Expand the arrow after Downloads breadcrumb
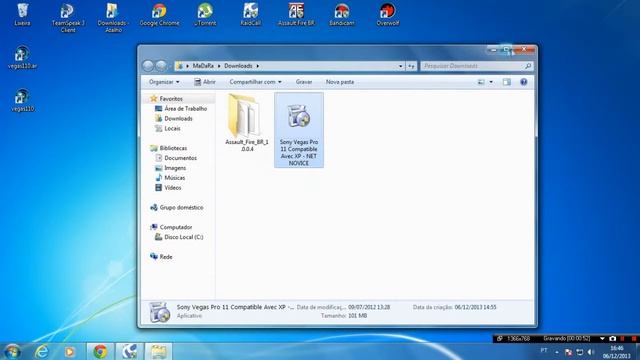 click(258, 66)
